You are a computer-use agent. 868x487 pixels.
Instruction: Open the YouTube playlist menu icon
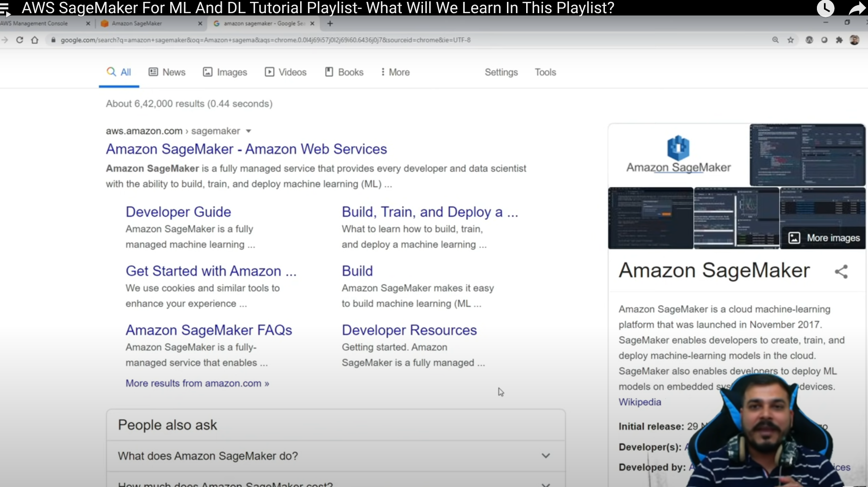pos(5,9)
